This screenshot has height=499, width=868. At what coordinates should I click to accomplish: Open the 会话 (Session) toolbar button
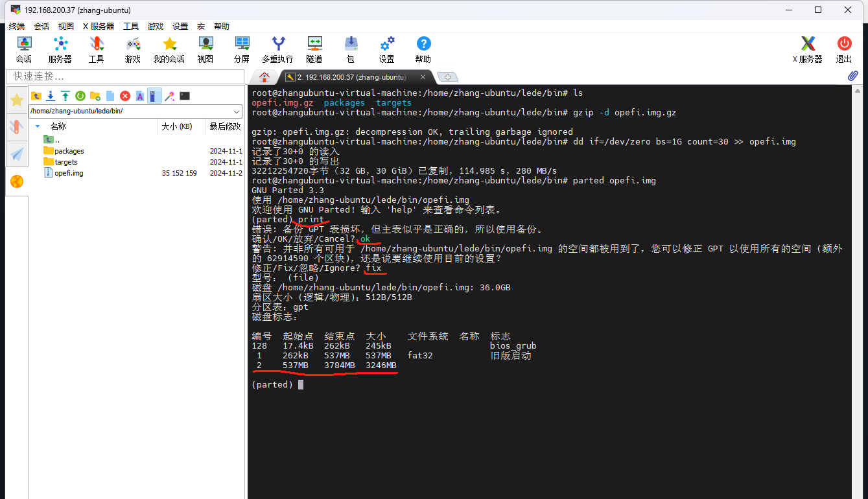click(24, 49)
